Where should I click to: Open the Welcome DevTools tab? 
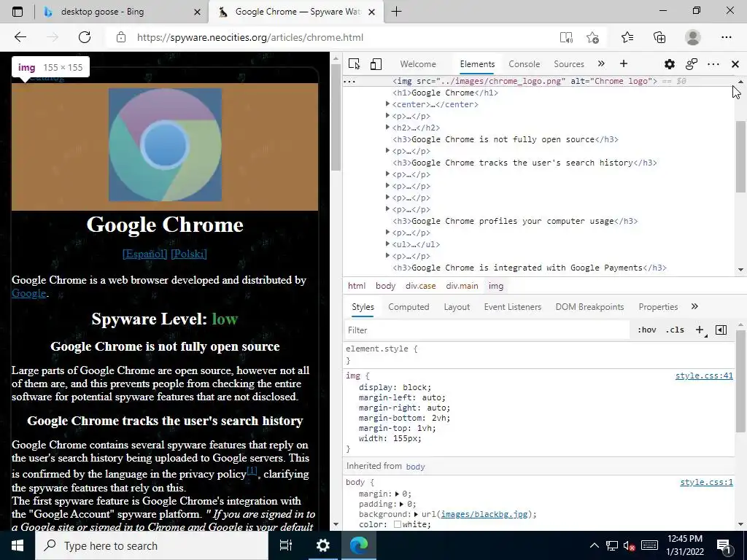[418, 64]
